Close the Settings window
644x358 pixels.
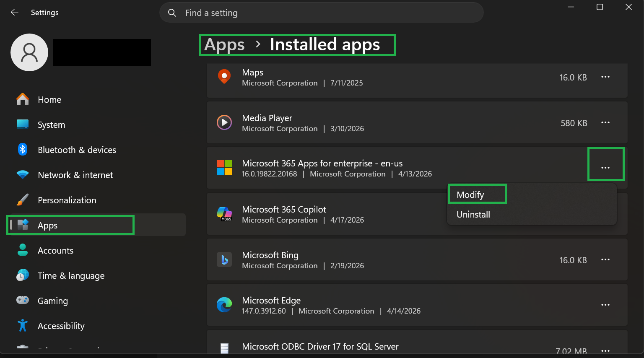tap(628, 7)
